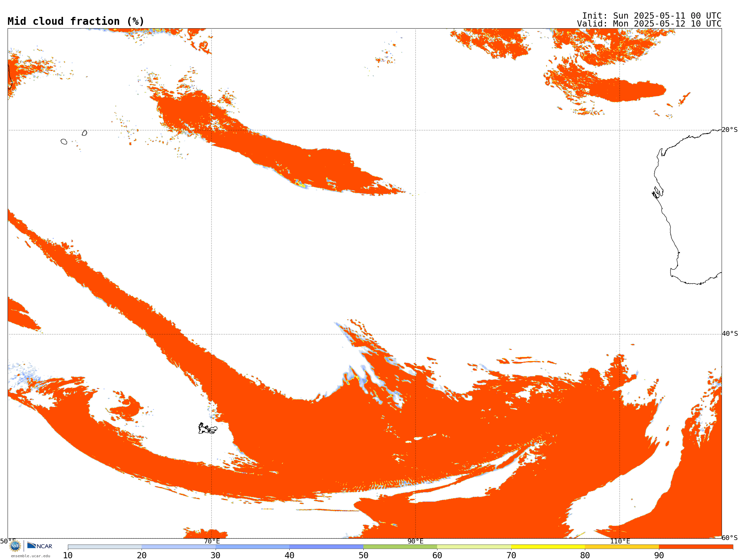Click the NCAR logo
Viewport: 744px width, 560px height.
point(40,546)
